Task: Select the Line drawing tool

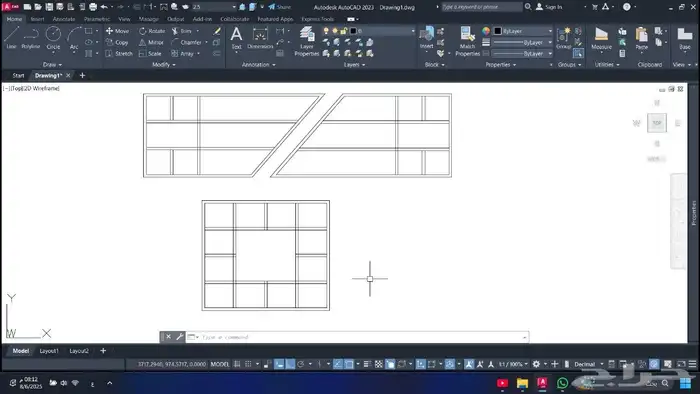Action: click(11, 37)
